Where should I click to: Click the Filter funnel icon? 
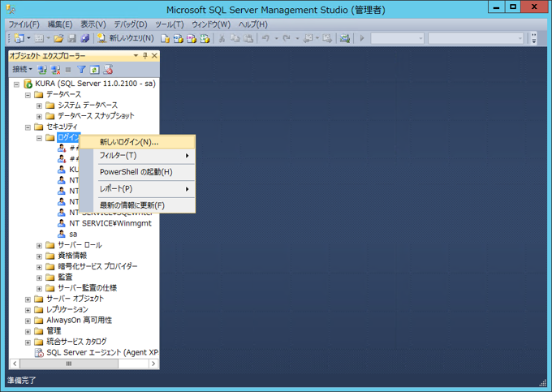tap(81, 70)
